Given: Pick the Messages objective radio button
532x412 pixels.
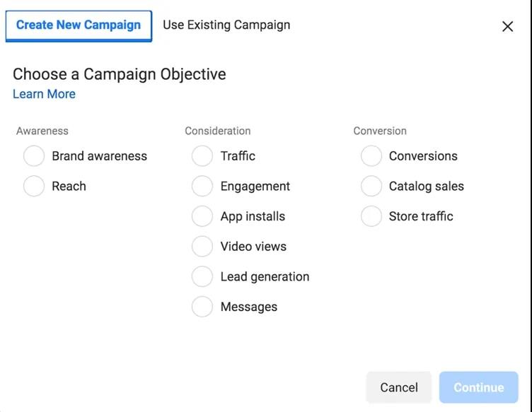Looking at the screenshot, I should click(202, 307).
